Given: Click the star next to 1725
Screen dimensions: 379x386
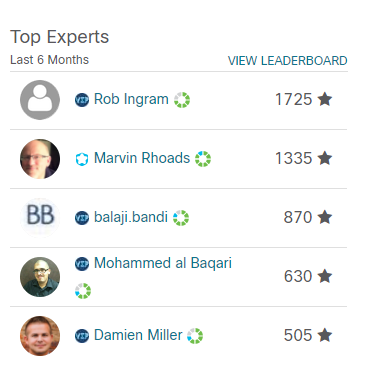Looking at the screenshot, I should 325,99.
